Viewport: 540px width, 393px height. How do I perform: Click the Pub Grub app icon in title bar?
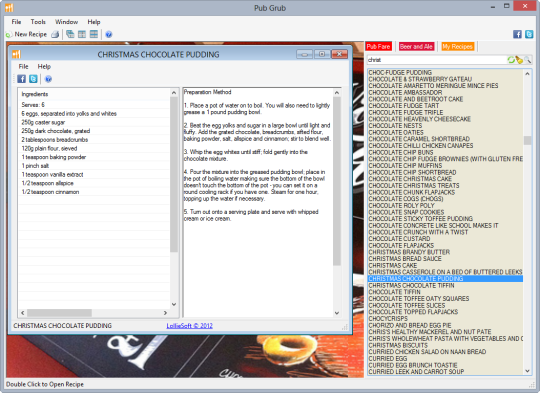point(9,8)
